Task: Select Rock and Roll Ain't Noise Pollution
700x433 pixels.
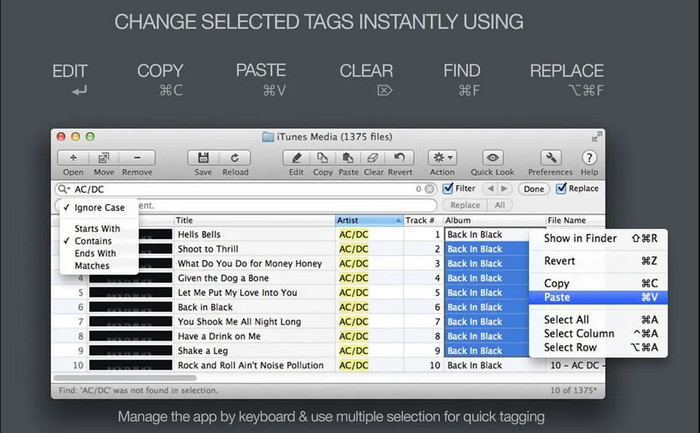Action: [251, 365]
